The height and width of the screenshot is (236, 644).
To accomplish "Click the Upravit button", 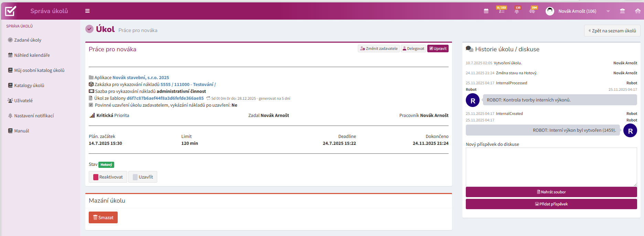I will (x=438, y=49).
